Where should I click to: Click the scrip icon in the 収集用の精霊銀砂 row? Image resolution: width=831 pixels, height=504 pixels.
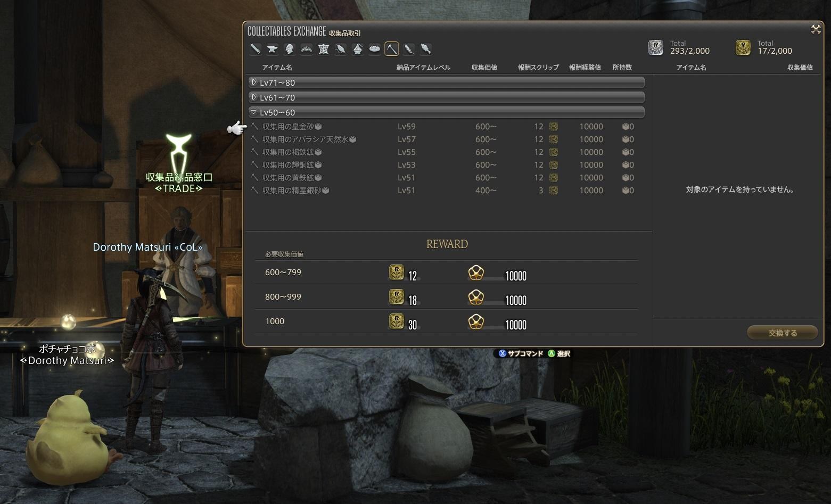(x=554, y=191)
